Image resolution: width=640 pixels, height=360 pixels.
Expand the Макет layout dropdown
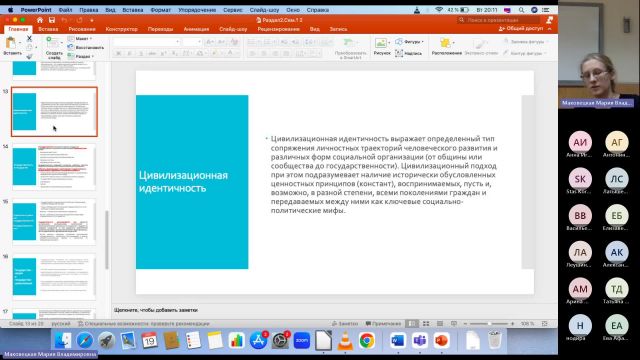pyautogui.click(x=80, y=38)
